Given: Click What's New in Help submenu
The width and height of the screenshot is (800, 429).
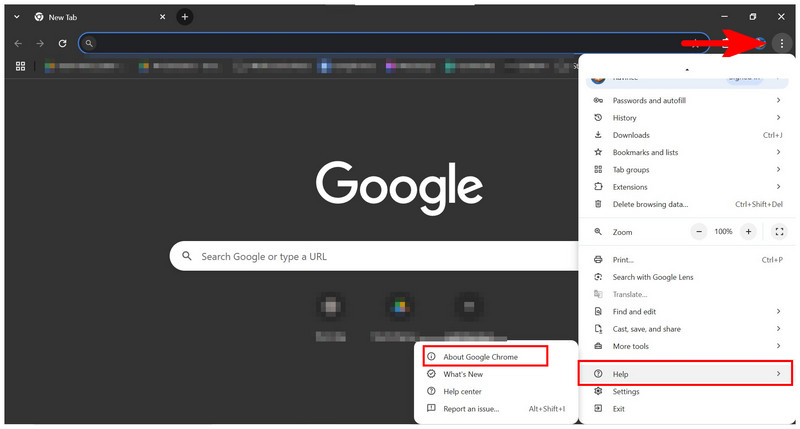Looking at the screenshot, I should point(463,374).
